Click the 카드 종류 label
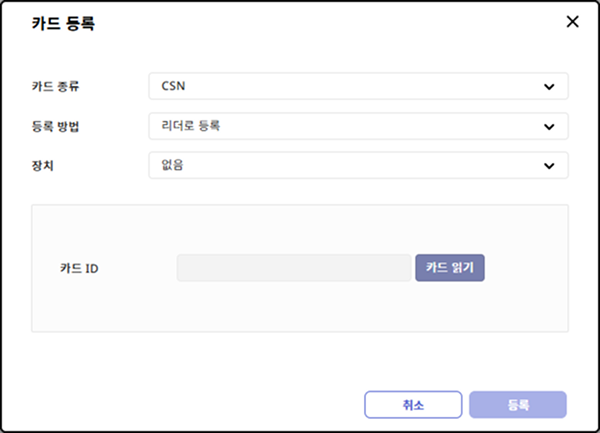600x433 pixels. coord(56,87)
